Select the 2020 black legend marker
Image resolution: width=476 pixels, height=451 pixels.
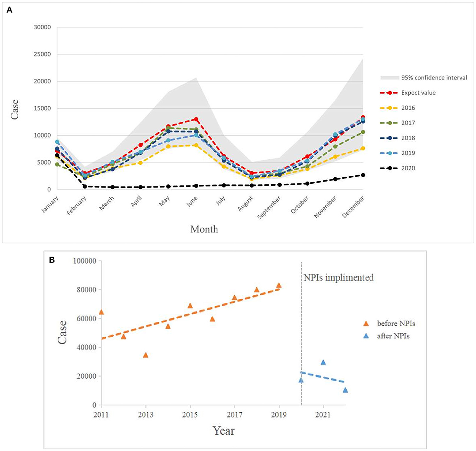point(389,168)
